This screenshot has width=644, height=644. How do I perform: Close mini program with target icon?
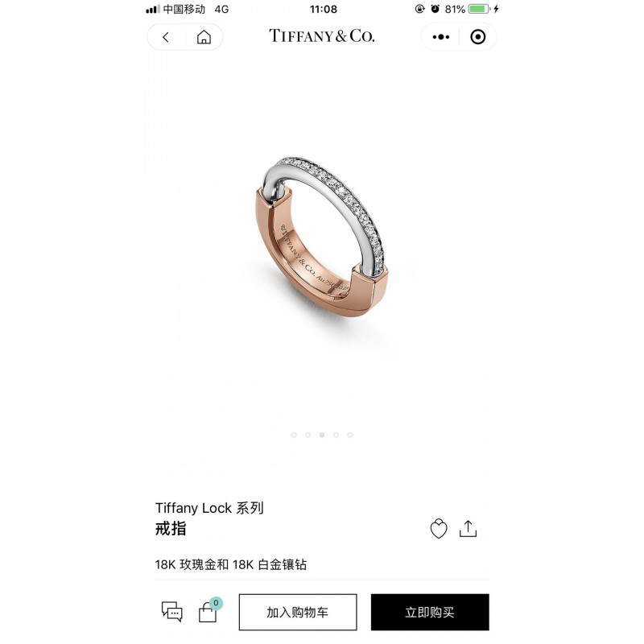pos(477,37)
